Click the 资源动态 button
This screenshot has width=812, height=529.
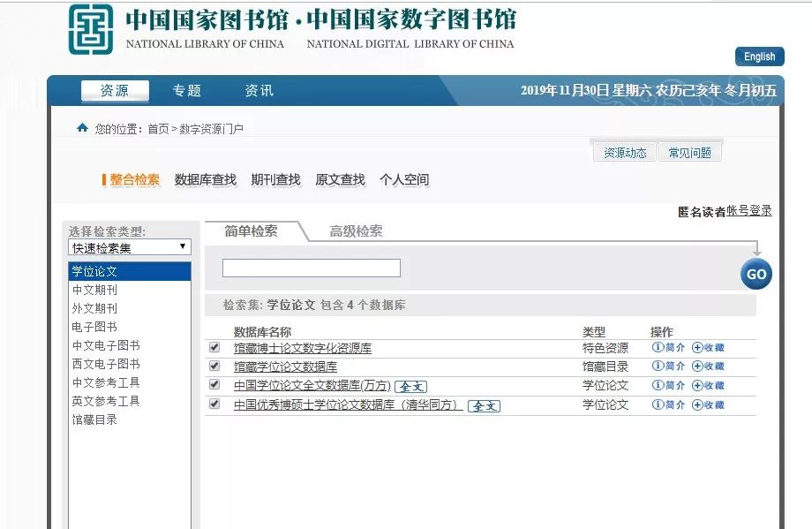point(625,153)
